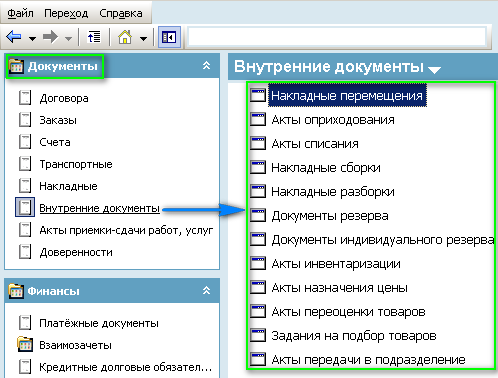498x378 pixels.
Task: Open Кредитные долговые обязател... link
Action: pyautogui.click(x=126, y=367)
